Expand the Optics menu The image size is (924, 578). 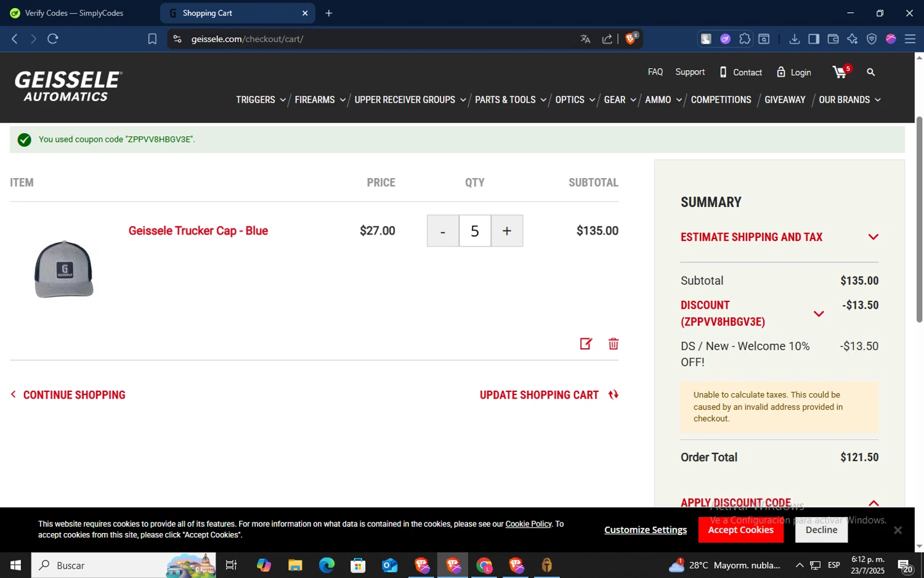pyautogui.click(x=575, y=100)
